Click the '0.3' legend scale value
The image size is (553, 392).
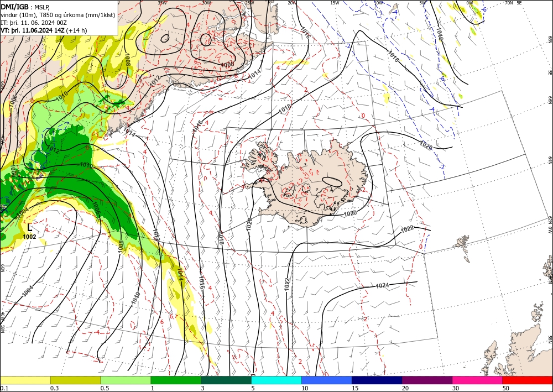click(x=54, y=388)
